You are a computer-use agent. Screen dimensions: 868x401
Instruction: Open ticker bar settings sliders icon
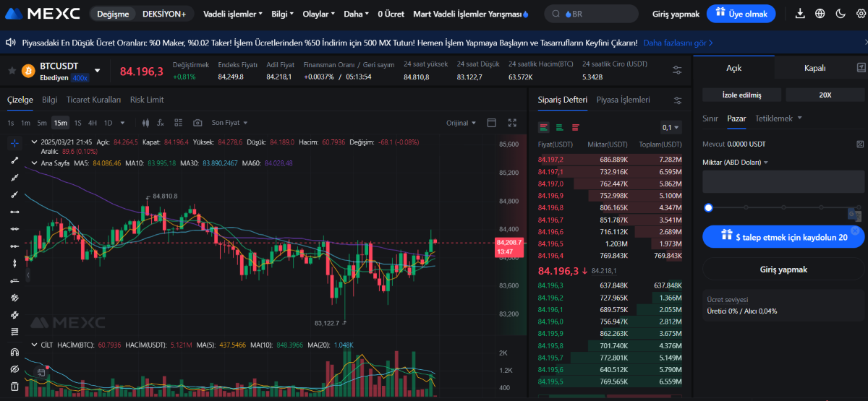click(677, 70)
